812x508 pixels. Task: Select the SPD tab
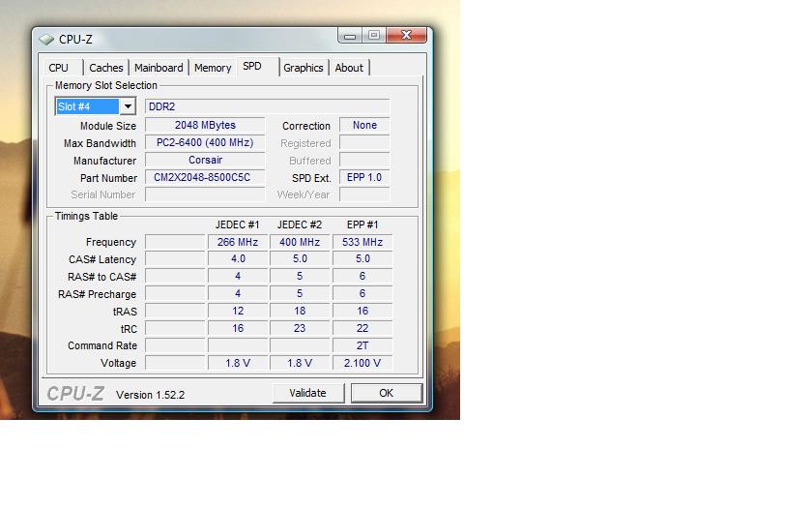pos(258,67)
